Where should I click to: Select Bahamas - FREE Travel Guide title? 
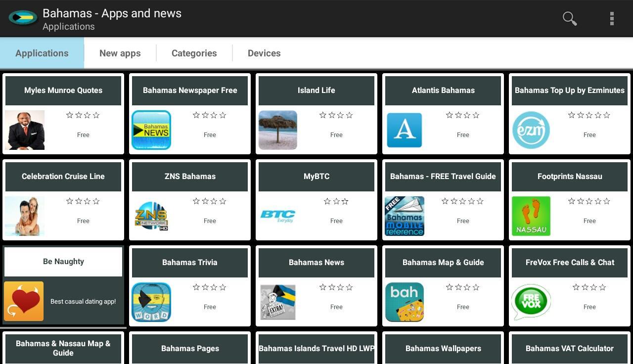pos(443,176)
